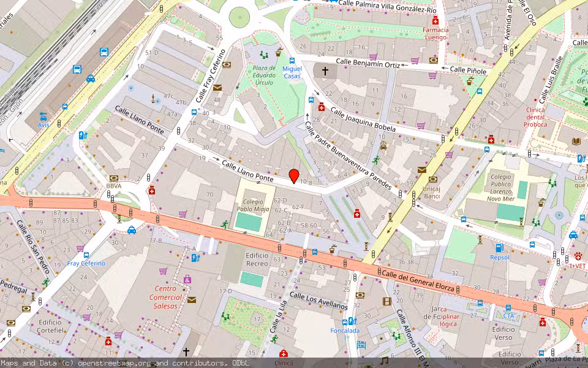Viewport: 588px width, 368px height.
Task: Click the Calle Fray Ceferino street label
Action: 210,76
